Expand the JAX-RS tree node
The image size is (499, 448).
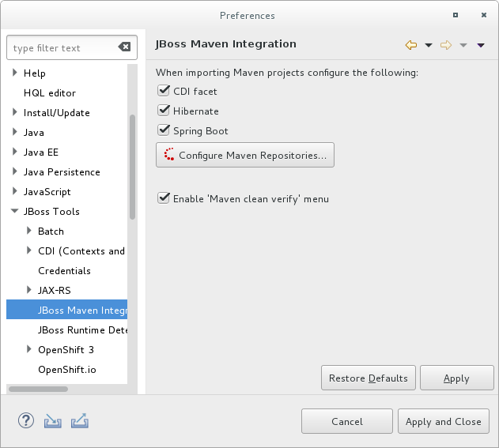(29, 290)
